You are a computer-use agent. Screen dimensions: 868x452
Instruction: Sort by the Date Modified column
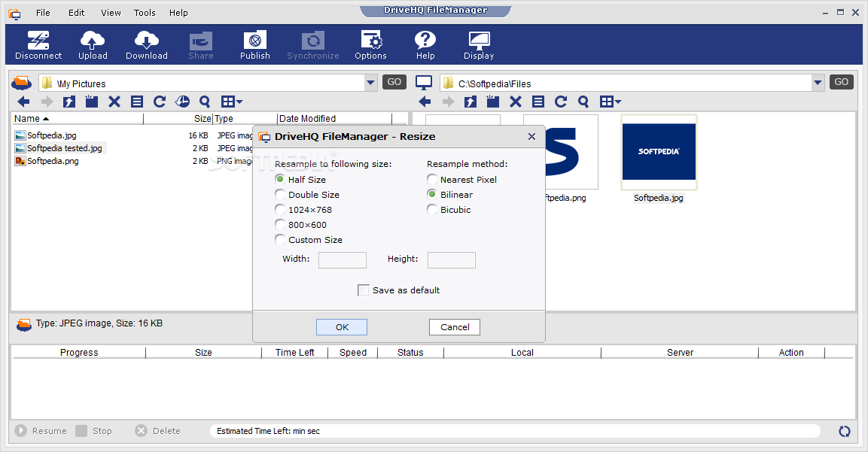(334, 118)
